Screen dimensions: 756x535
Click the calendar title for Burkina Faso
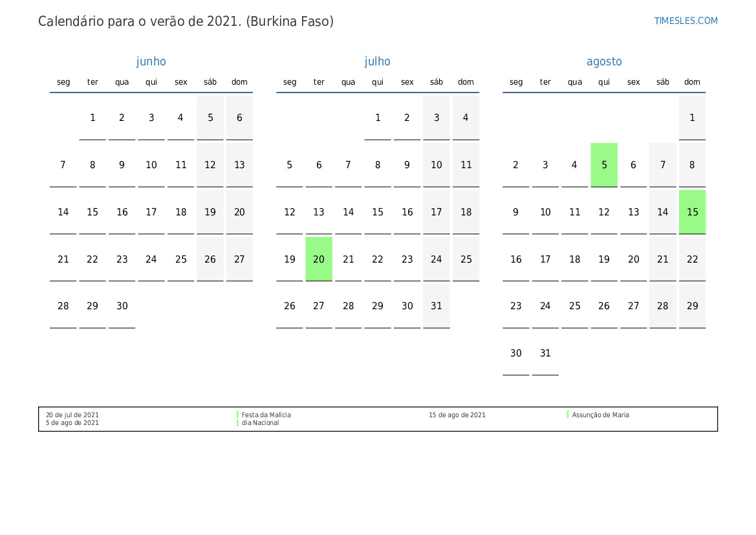[x=186, y=21]
